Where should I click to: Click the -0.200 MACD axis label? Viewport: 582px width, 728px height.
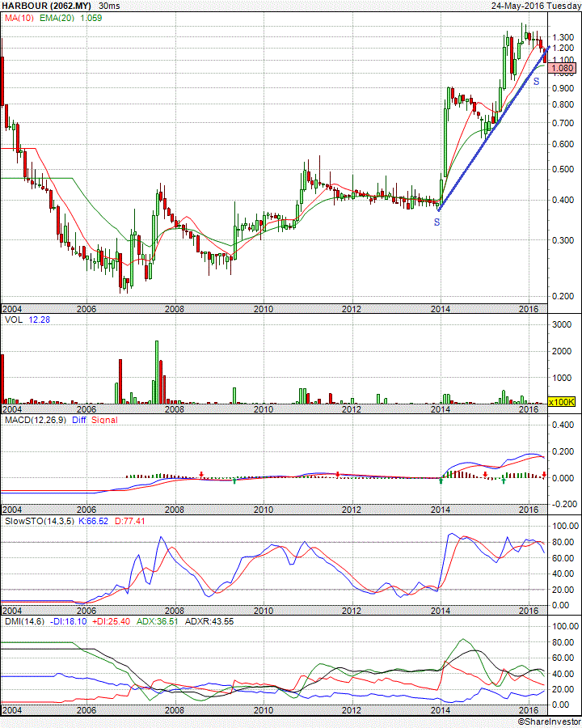[x=563, y=504]
